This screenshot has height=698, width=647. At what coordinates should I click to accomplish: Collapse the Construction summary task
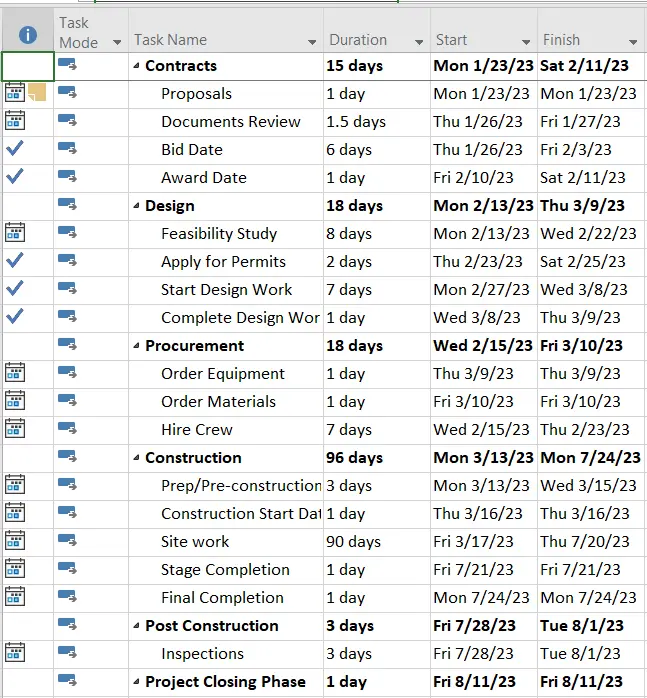137,458
